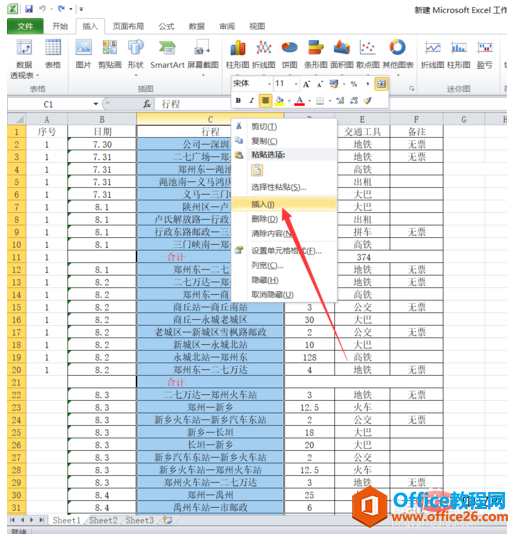515x534 pixels.
Task: Insert a sparkline line chart (迷你图 折线图)
Action: (x=433, y=54)
